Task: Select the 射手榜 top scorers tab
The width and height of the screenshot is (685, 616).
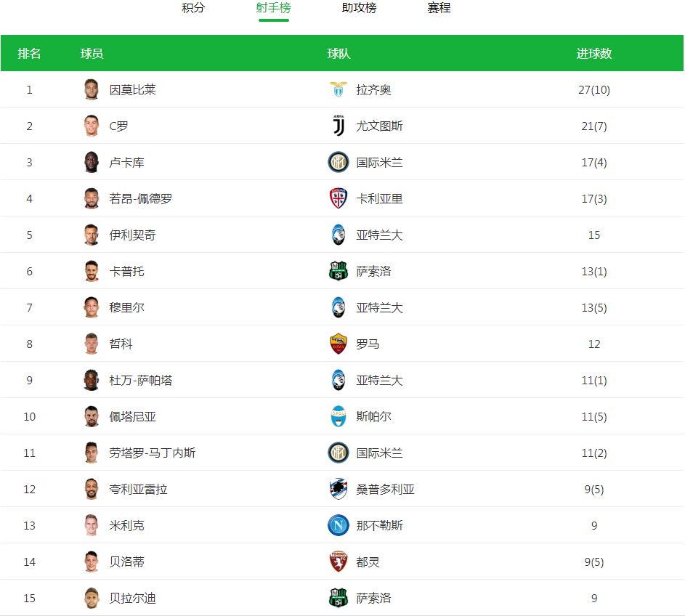Action: 273,8
